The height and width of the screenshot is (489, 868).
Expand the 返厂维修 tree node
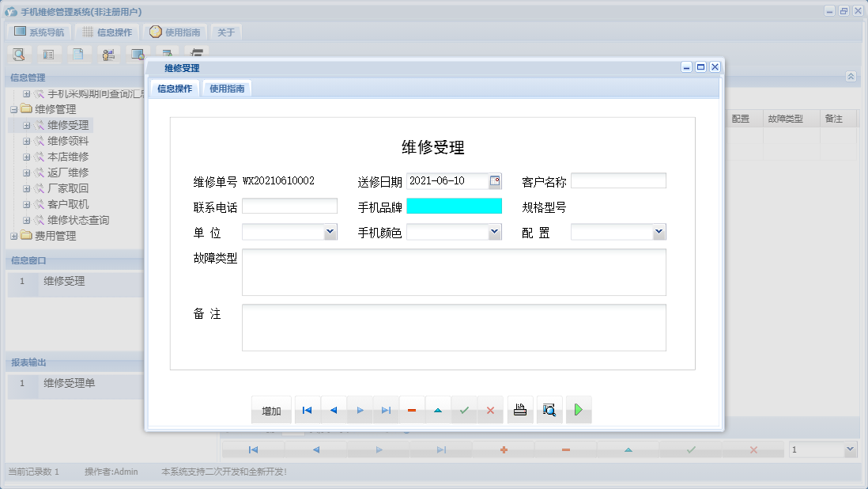pos(26,172)
